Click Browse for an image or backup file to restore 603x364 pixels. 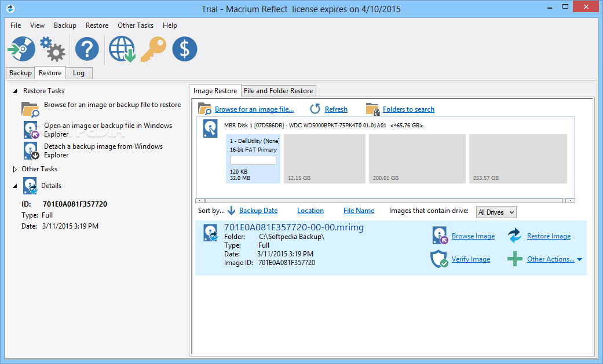pyautogui.click(x=112, y=105)
